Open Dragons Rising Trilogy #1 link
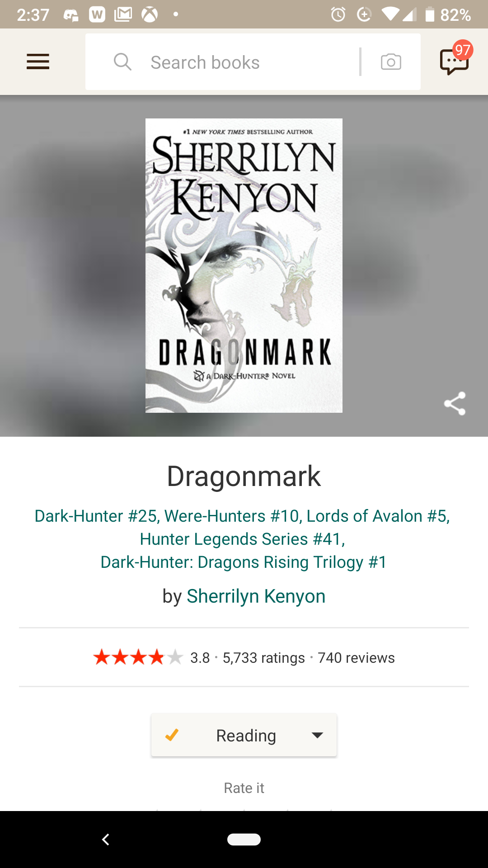The image size is (488, 868). 244,562
